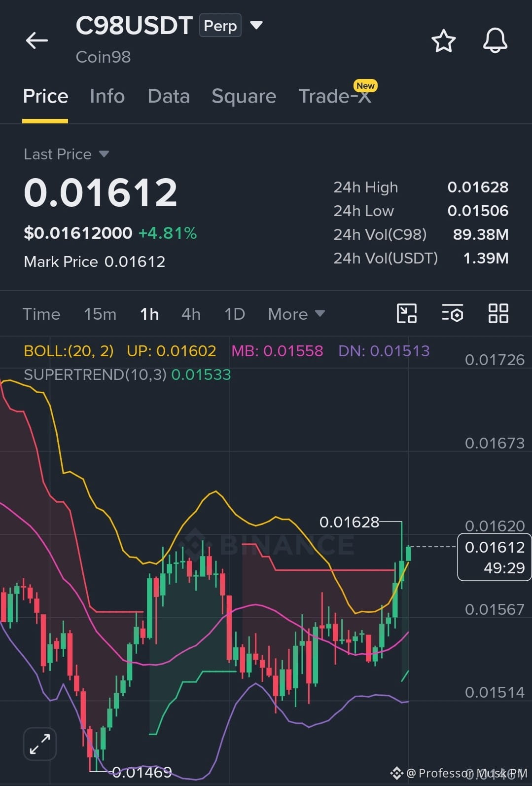Expand chart to fullscreen
The height and width of the screenshot is (786, 532).
click(40, 744)
